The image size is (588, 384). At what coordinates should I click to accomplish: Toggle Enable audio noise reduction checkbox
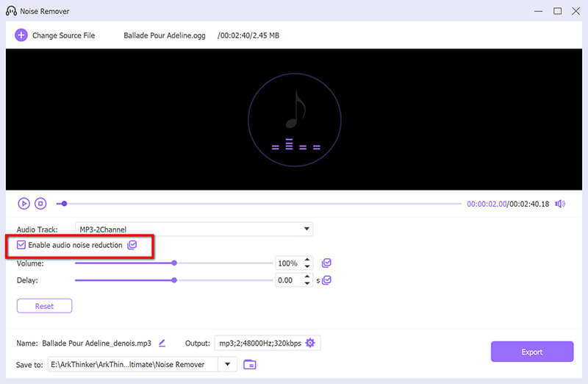(x=21, y=245)
